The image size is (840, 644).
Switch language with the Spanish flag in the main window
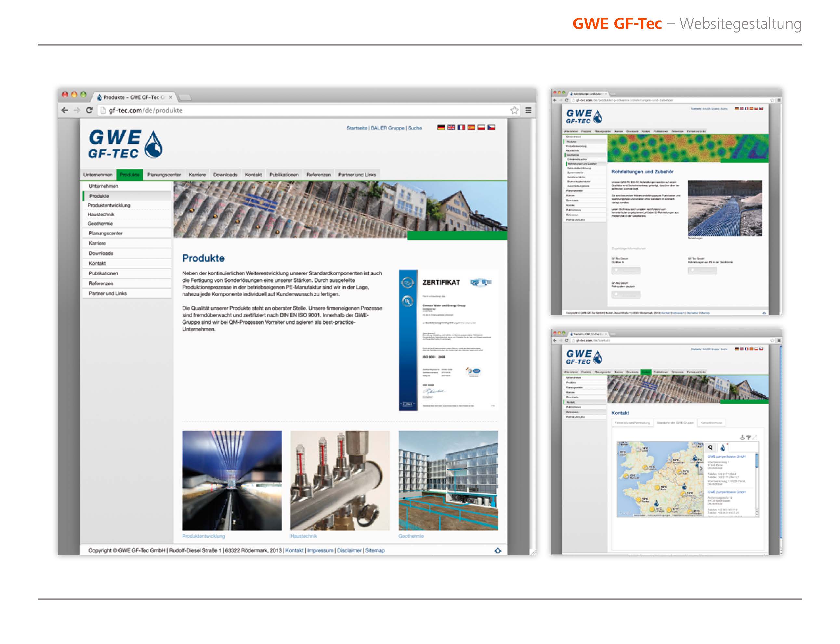(471, 127)
